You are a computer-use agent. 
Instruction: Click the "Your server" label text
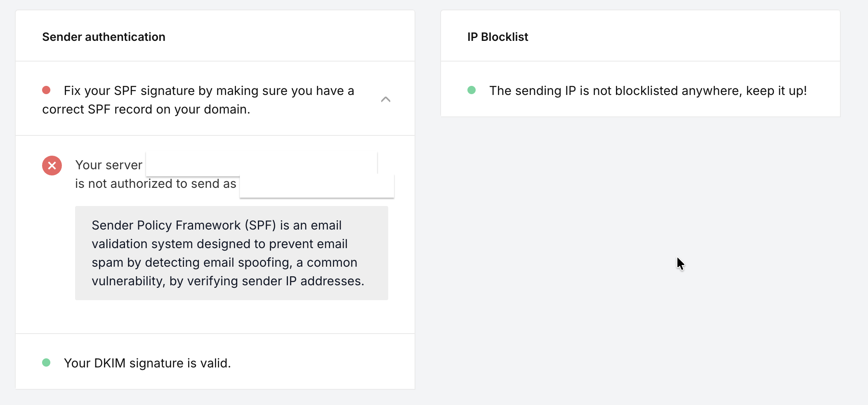point(108,165)
